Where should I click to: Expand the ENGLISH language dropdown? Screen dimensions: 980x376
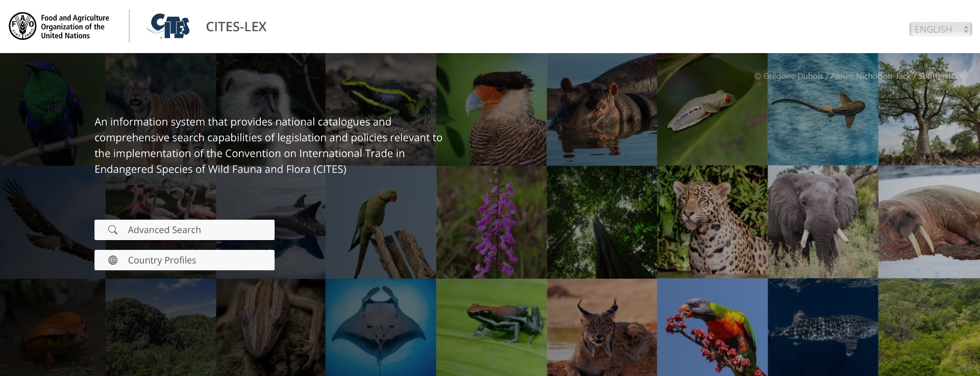click(x=940, y=30)
